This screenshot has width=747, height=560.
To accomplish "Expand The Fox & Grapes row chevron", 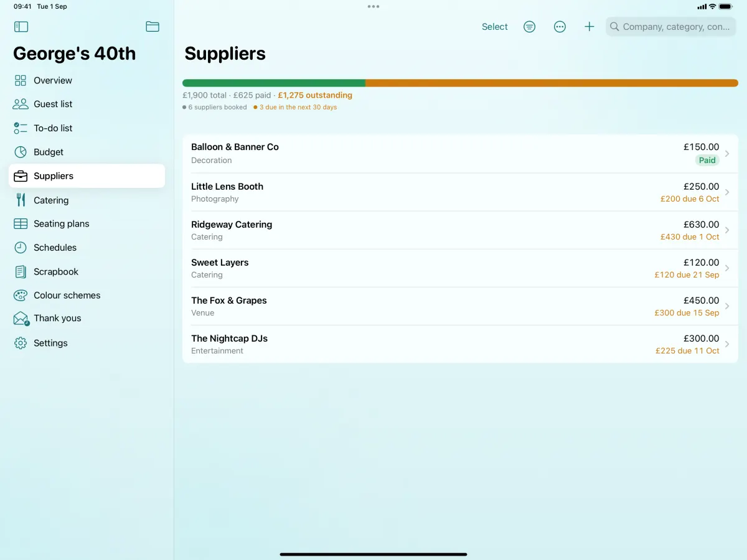I will (727, 306).
